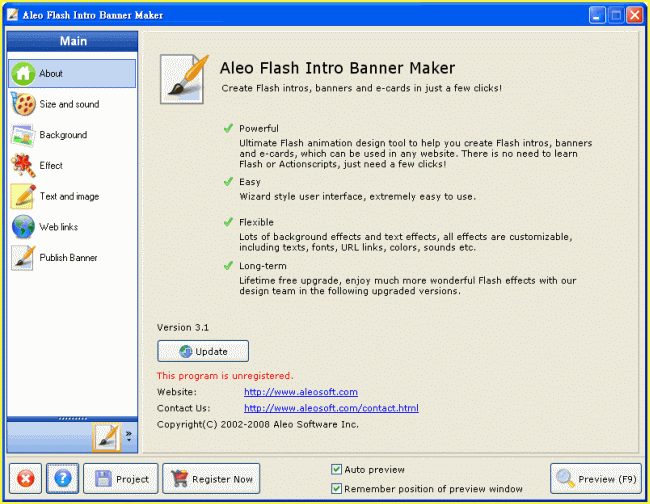The width and height of the screenshot is (650, 504).
Task: Open the aleosoft.com website link
Action: click(300, 392)
